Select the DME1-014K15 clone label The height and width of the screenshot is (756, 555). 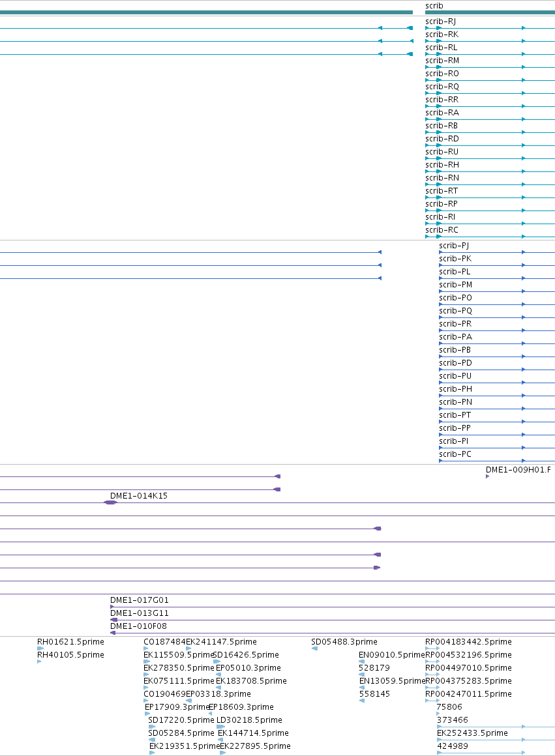138,496
